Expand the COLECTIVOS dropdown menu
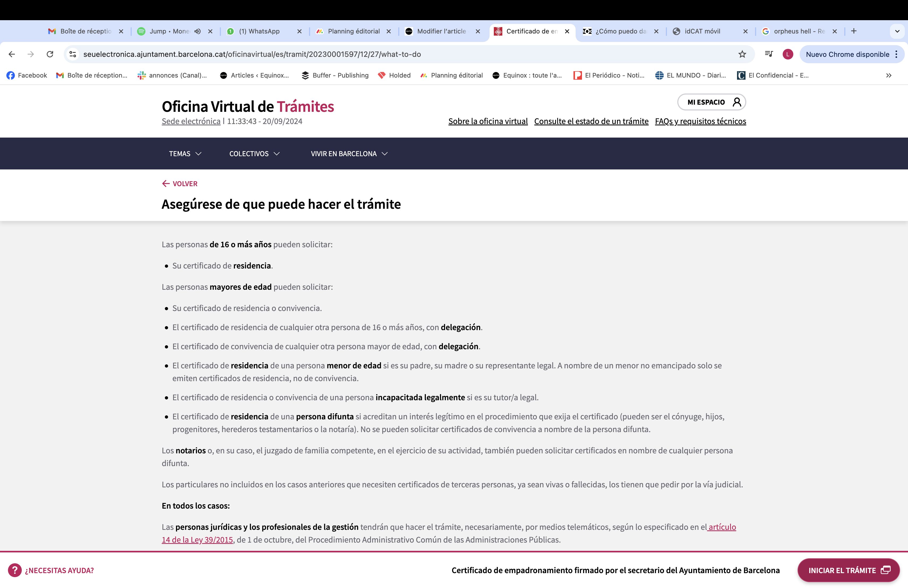 tap(254, 154)
